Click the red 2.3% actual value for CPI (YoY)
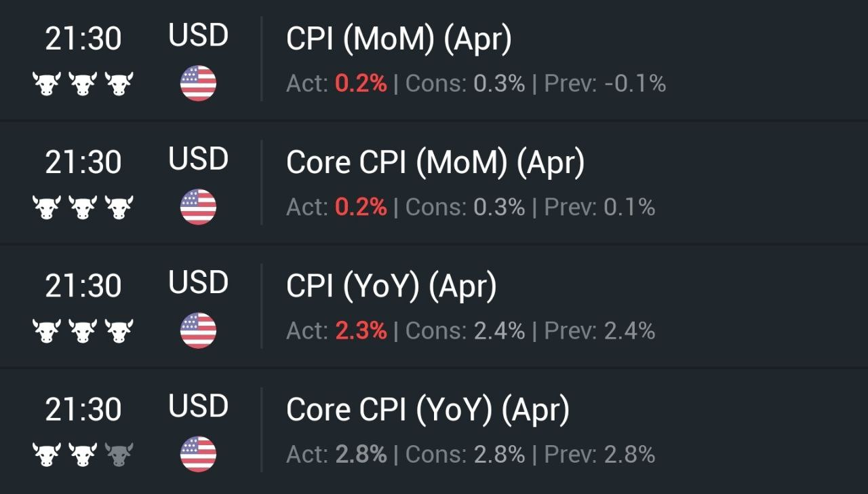 click(361, 330)
